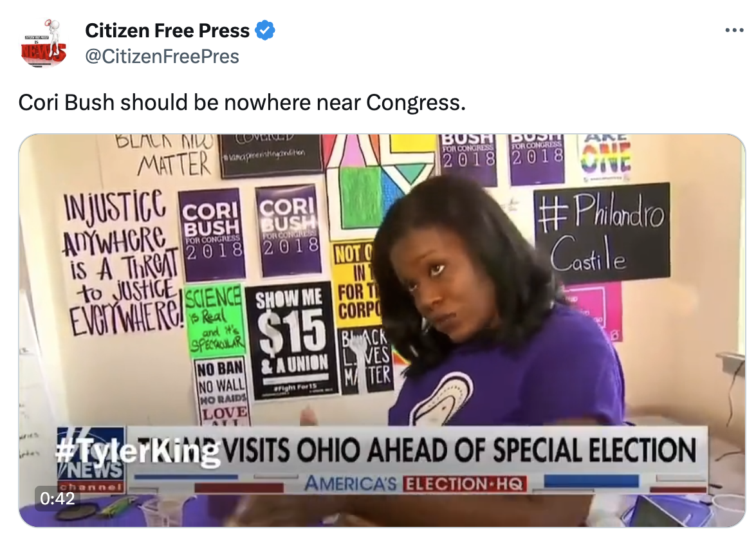
Task: Click the Ohio special election headline chyron
Action: click(417, 450)
